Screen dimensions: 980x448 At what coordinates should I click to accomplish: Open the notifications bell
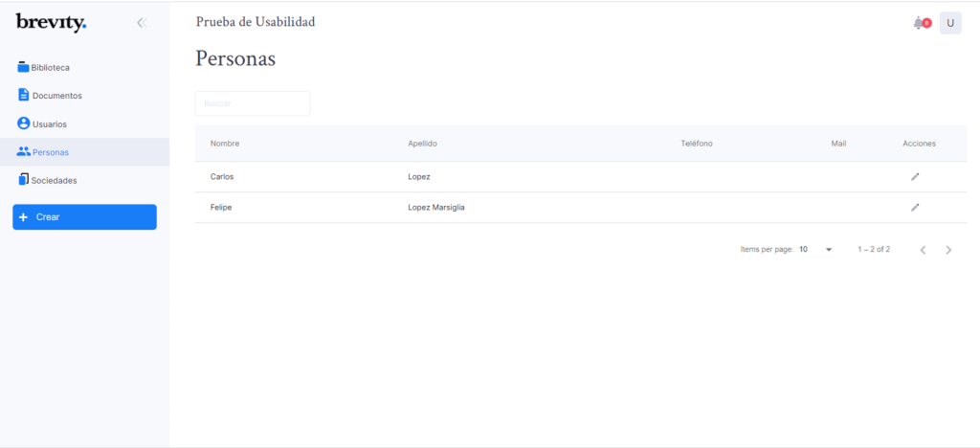[x=918, y=23]
